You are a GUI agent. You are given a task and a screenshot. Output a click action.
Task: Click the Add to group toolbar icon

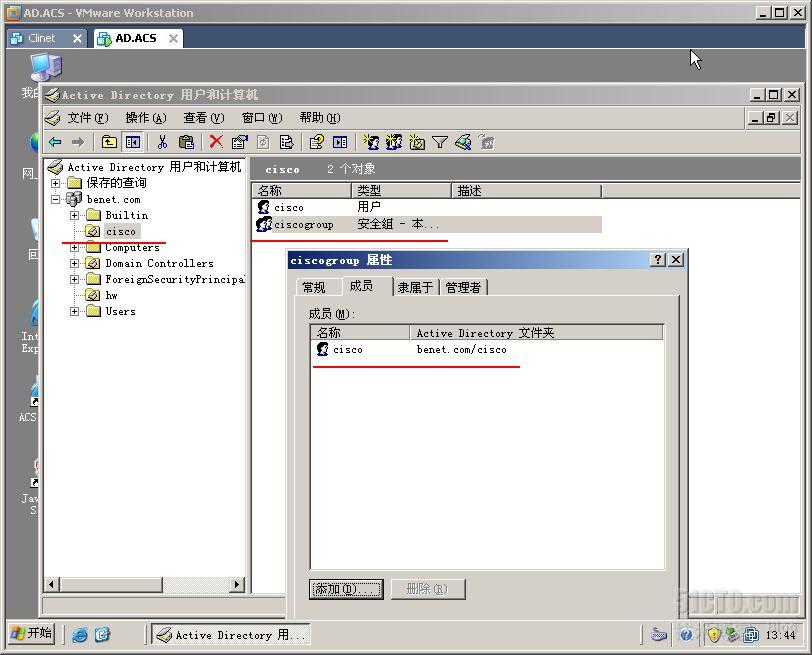point(486,142)
